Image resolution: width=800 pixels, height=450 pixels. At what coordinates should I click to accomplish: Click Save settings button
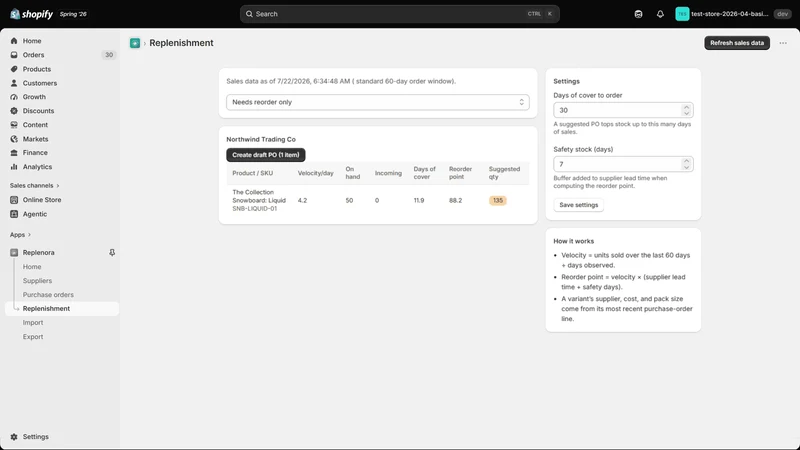[x=579, y=205]
